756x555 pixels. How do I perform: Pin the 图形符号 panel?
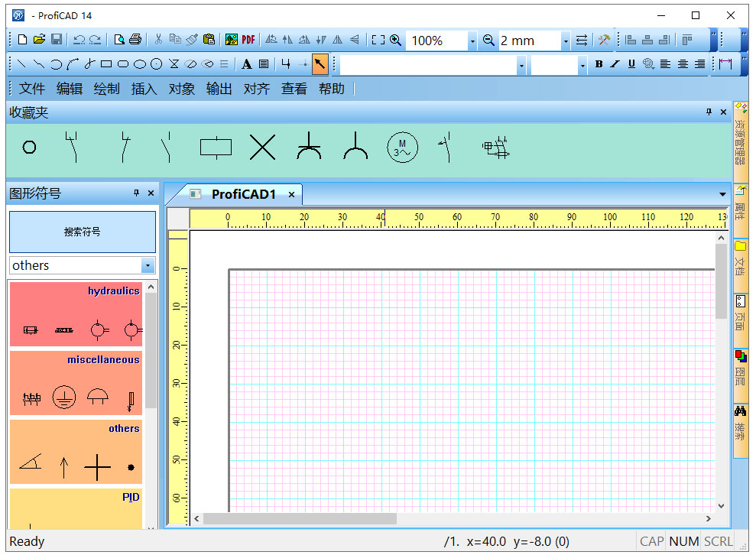tap(136, 193)
